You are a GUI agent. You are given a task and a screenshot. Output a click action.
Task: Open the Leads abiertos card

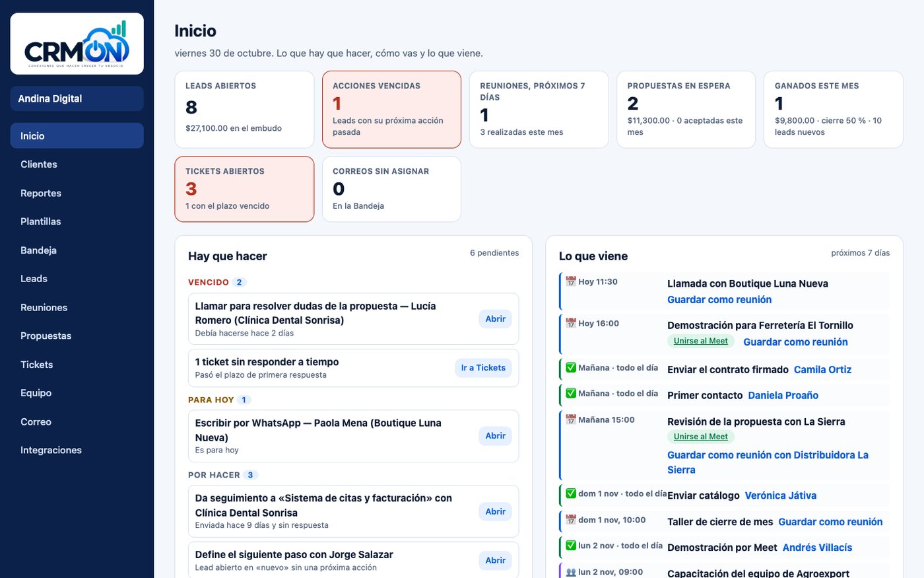(x=244, y=110)
